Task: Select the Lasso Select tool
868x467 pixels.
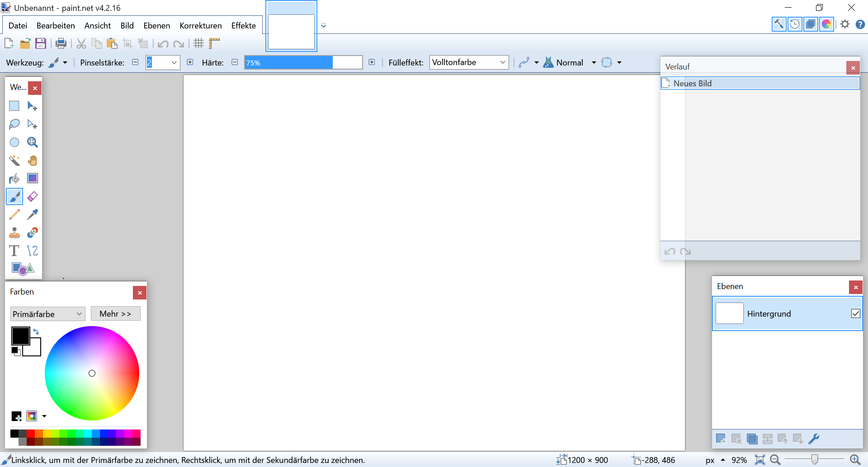Action: point(14,124)
